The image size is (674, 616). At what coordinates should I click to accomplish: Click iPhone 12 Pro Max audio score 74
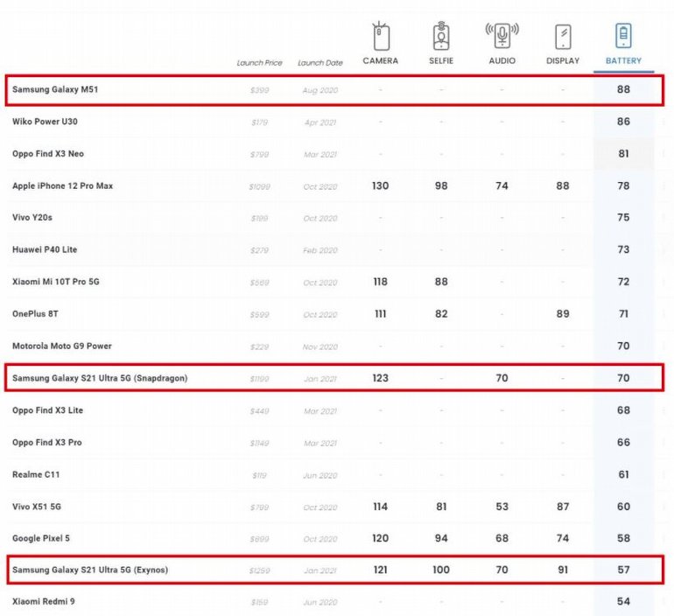(502, 186)
